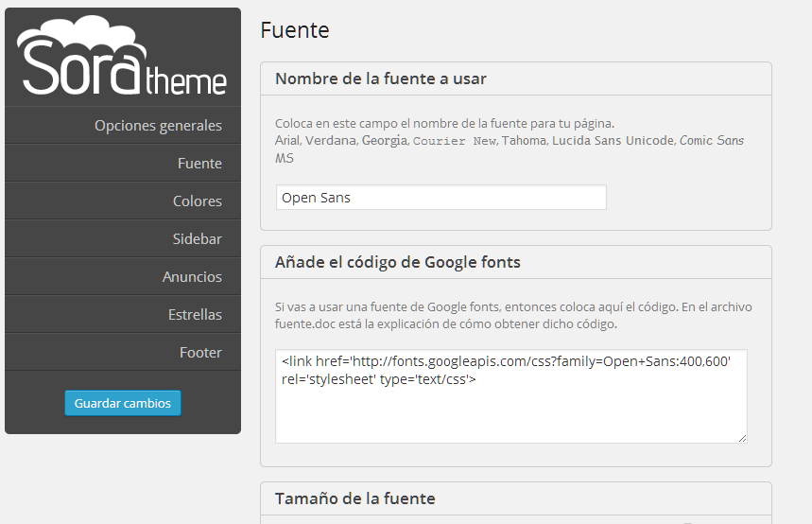Click the 'Georgia' font example text

(x=385, y=141)
